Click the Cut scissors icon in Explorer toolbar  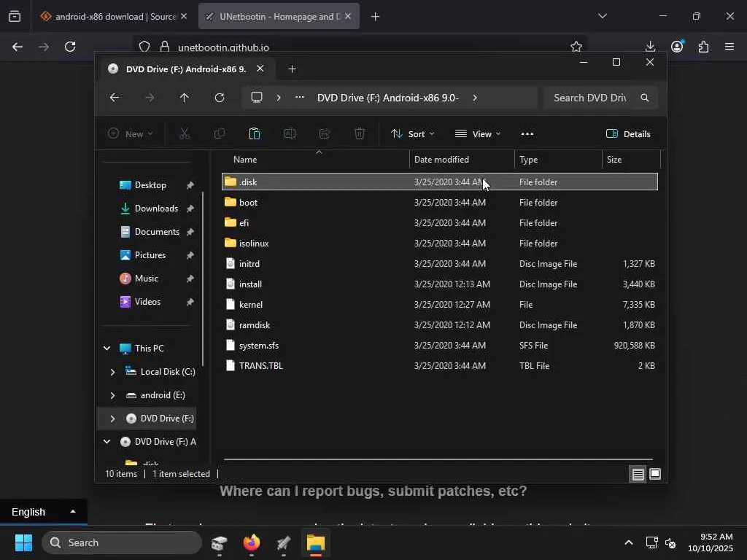point(185,134)
